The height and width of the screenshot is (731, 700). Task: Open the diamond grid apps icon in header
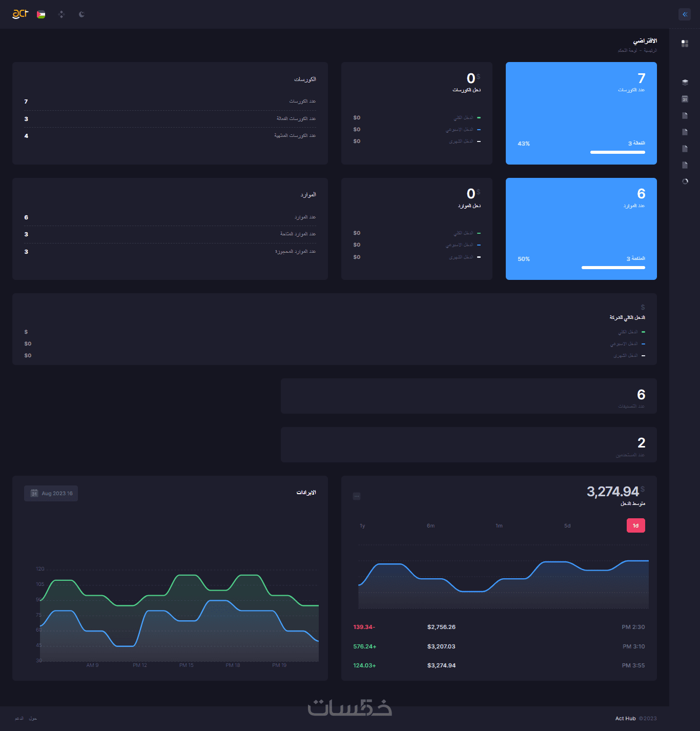61,14
